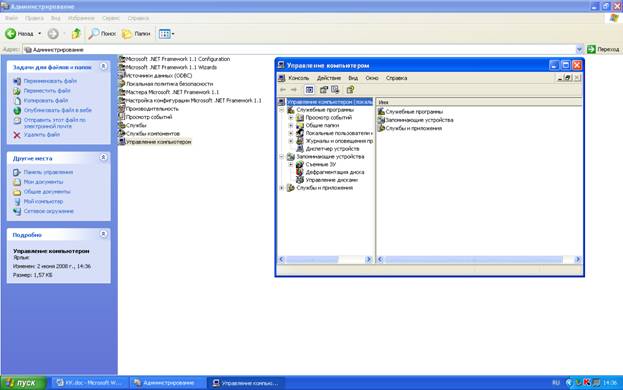623x390 pixels.
Task: Click the Управление дисками tree icon
Action: click(300, 180)
